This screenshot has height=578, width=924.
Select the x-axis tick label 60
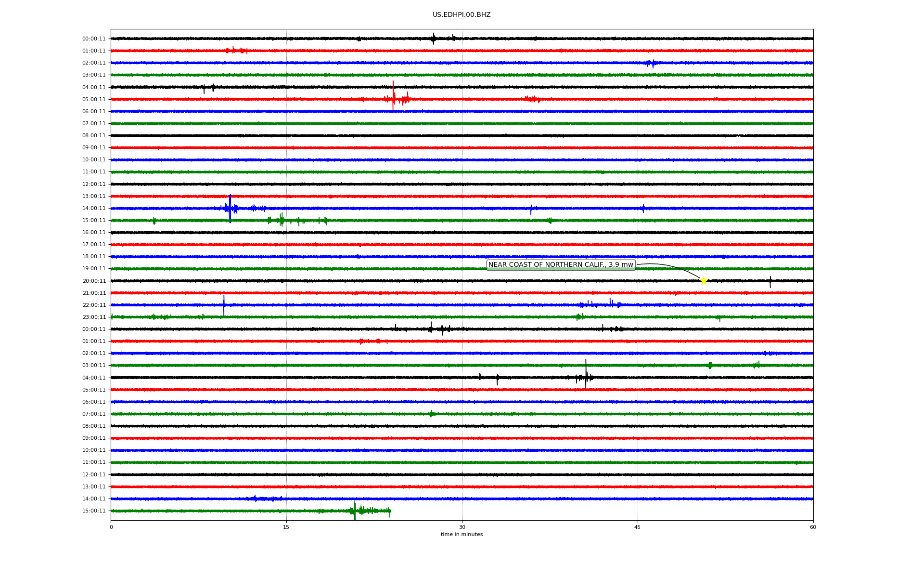[813, 527]
